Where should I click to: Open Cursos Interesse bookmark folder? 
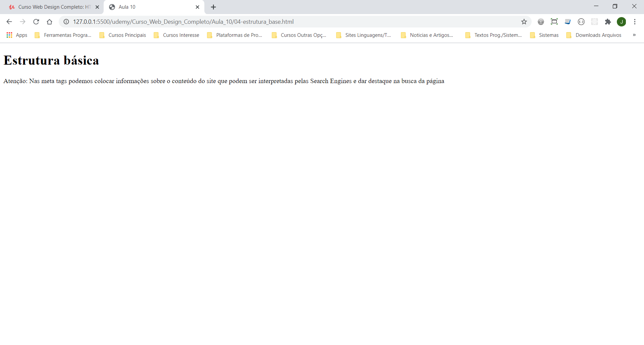point(176,35)
